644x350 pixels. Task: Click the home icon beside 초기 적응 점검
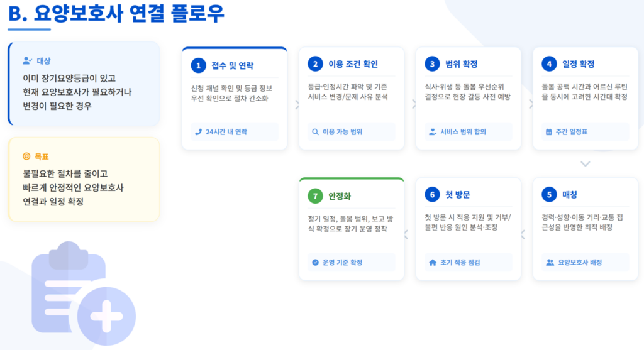[x=432, y=262]
